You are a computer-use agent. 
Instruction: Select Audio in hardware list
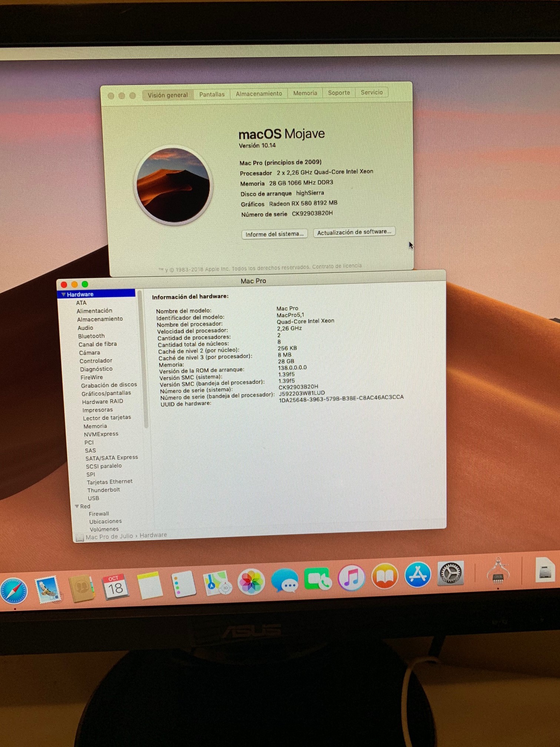click(85, 328)
